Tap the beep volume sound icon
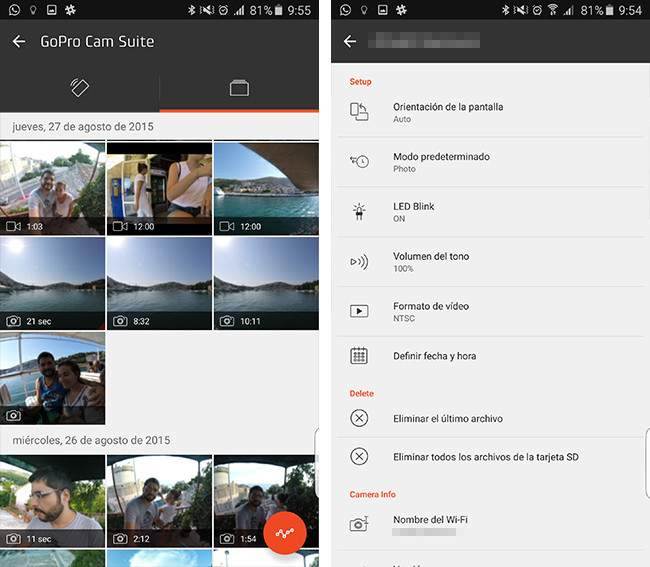This screenshot has height=567, width=650. point(359,262)
